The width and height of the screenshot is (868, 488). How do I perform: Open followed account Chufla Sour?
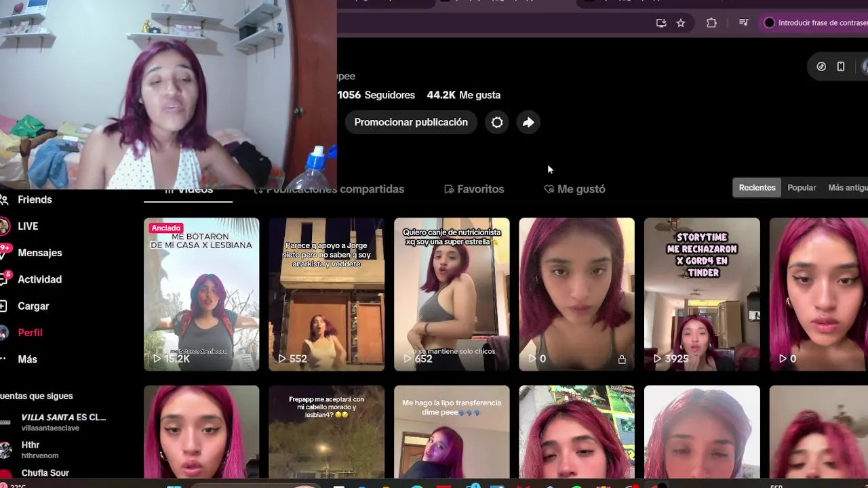(x=45, y=473)
